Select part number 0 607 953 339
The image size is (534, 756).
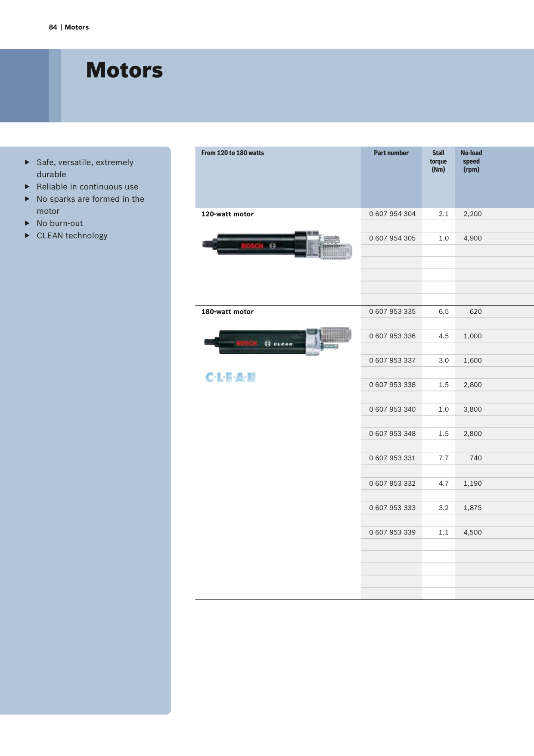[392, 532]
